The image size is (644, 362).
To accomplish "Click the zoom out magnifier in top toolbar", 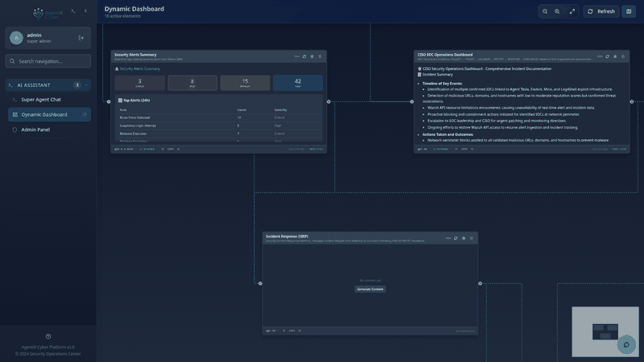I will [545, 11].
